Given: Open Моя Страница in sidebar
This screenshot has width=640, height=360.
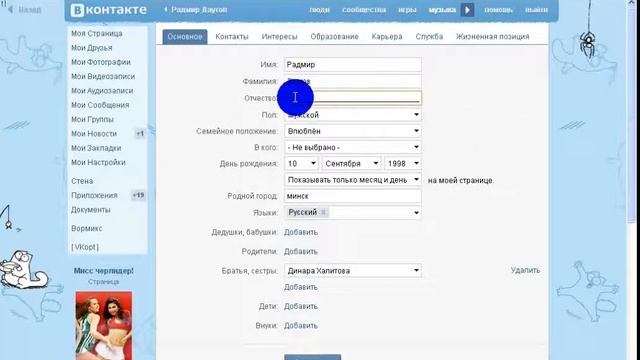Looking at the screenshot, I should click(x=97, y=33).
